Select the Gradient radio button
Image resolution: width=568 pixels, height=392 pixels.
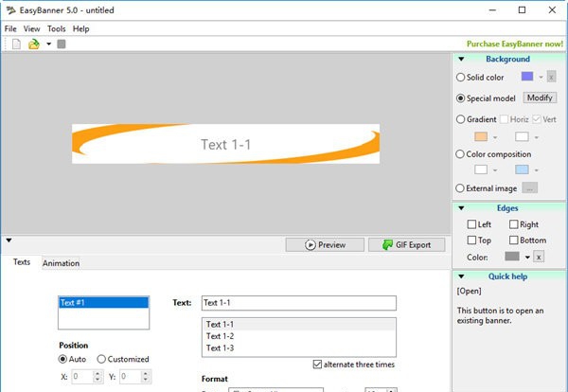(460, 119)
